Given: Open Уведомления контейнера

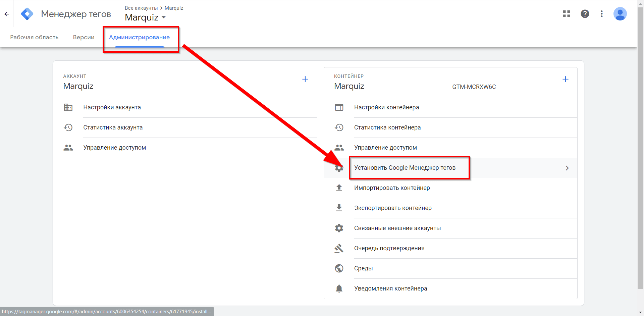Looking at the screenshot, I should pos(391,288).
